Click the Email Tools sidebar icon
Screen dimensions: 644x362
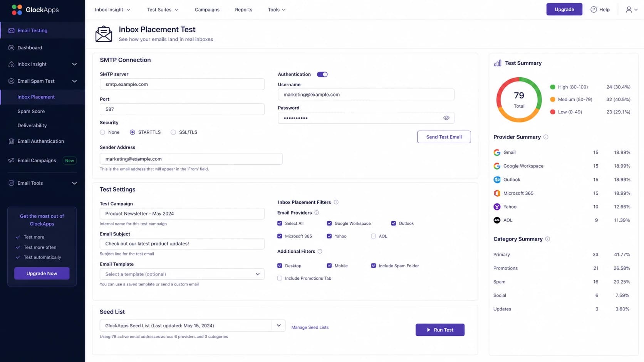click(x=11, y=183)
